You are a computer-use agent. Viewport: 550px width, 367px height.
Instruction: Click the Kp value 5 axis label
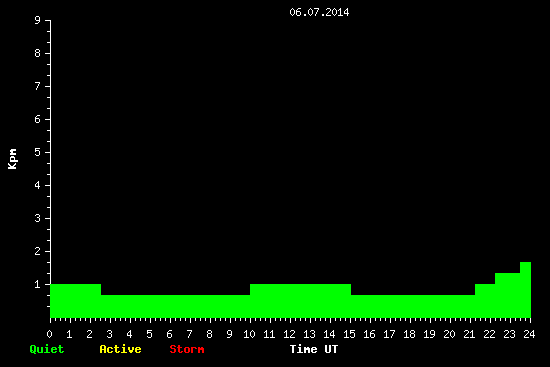click(38, 152)
